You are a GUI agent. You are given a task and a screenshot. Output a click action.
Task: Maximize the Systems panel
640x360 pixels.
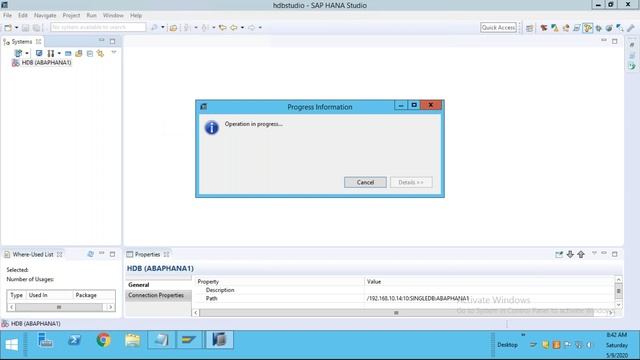[x=112, y=41]
